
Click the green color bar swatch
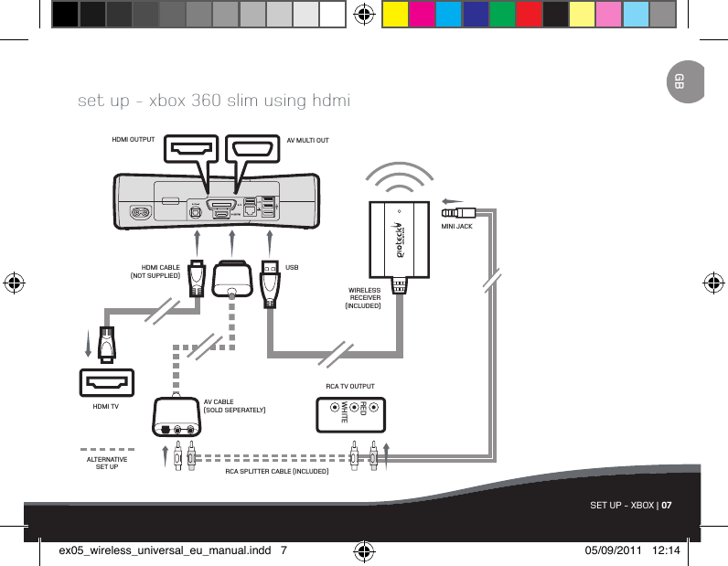coord(502,15)
